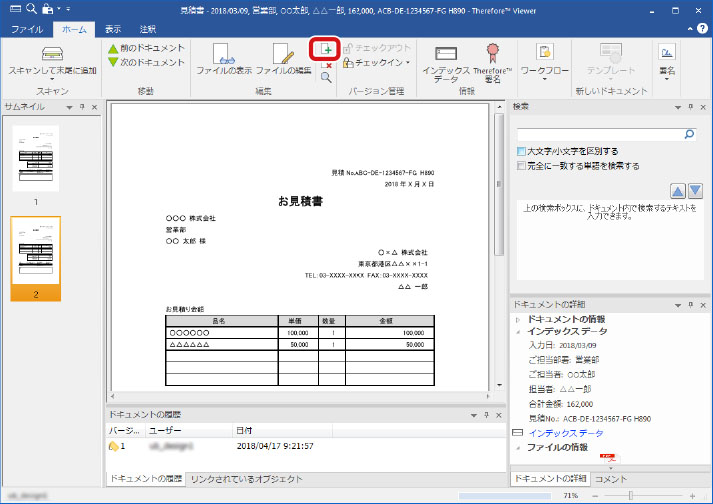Viewport: 713px width, 504px height.
Task: Expand the ワークフロー dropdown
Action: coord(545,78)
